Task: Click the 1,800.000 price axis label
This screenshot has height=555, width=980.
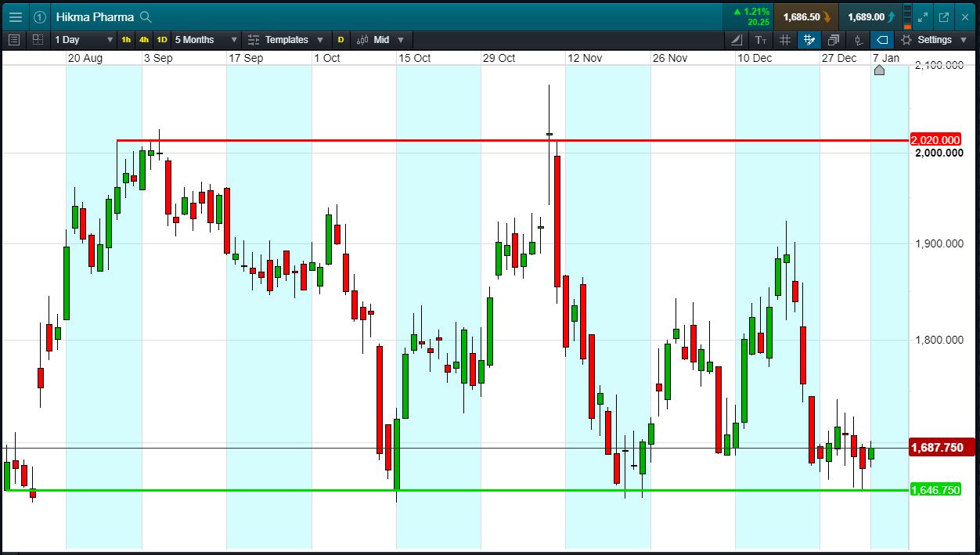Action: pos(939,340)
